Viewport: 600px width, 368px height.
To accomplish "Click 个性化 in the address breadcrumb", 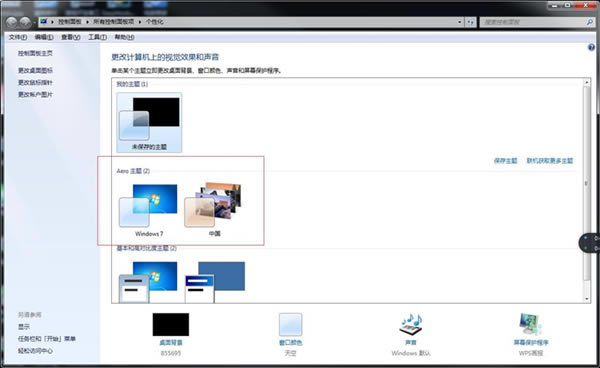I will pos(154,22).
